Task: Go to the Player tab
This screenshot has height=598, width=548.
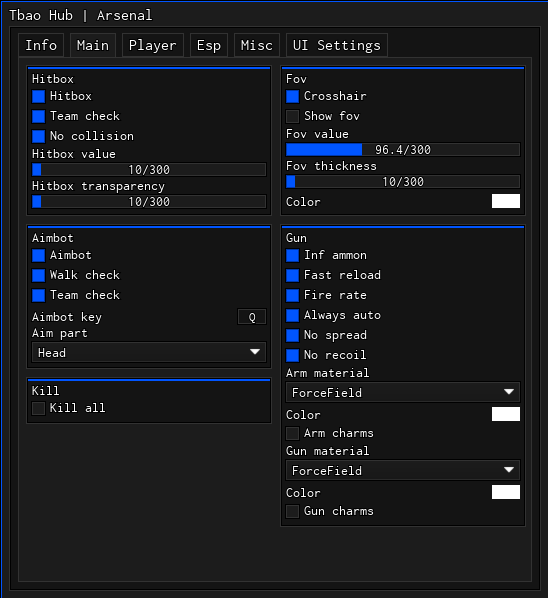Action: (153, 45)
